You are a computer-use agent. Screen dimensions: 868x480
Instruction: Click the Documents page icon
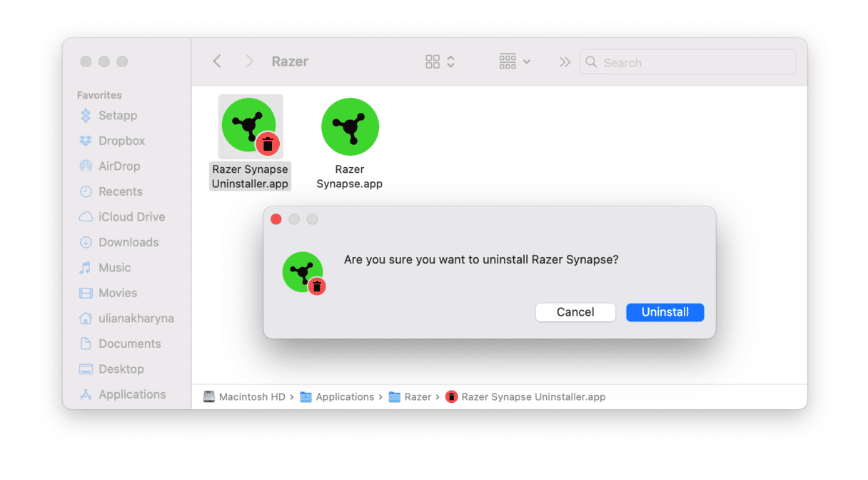86,344
